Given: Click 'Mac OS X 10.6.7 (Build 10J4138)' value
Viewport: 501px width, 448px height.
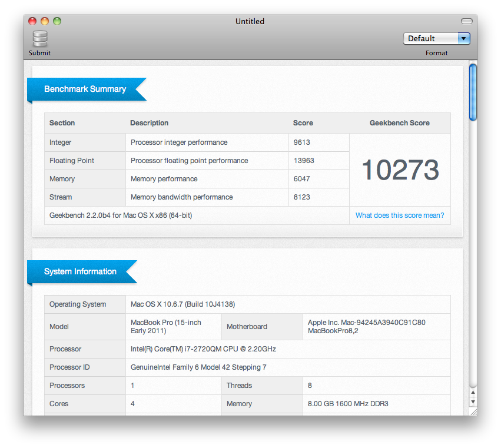Looking at the screenshot, I should 183,304.
